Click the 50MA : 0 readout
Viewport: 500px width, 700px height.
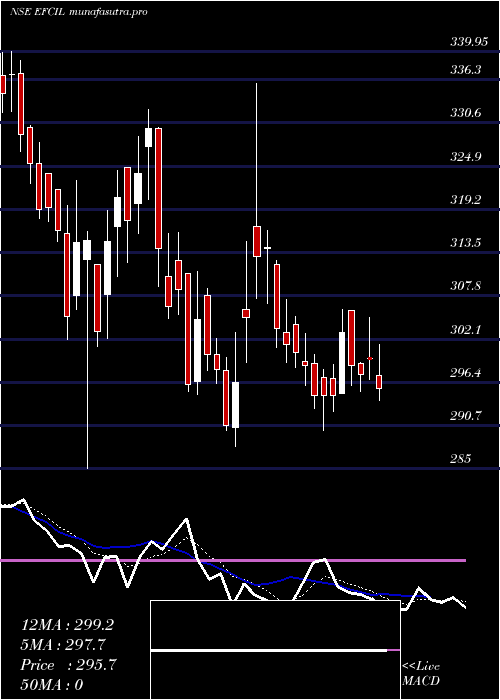pyautogui.click(x=52, y=685)
